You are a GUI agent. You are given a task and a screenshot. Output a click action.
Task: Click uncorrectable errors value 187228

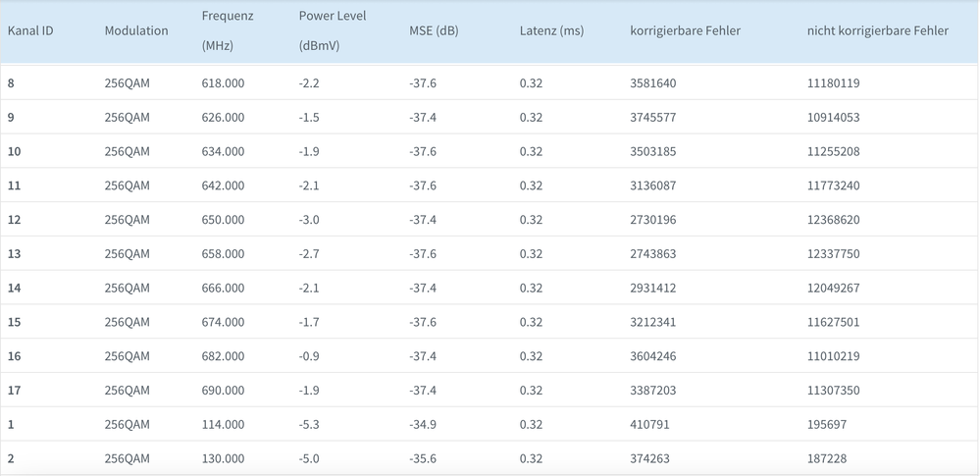(827, 458)
